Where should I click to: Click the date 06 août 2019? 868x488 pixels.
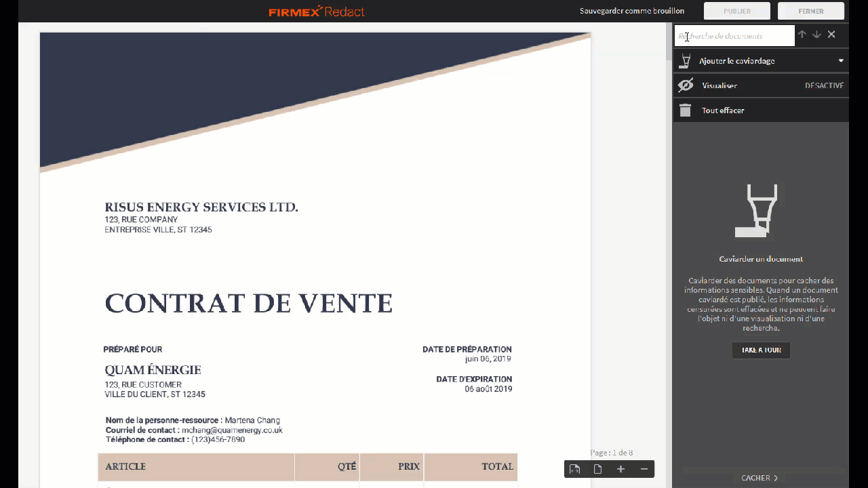(x=488, y=389)
